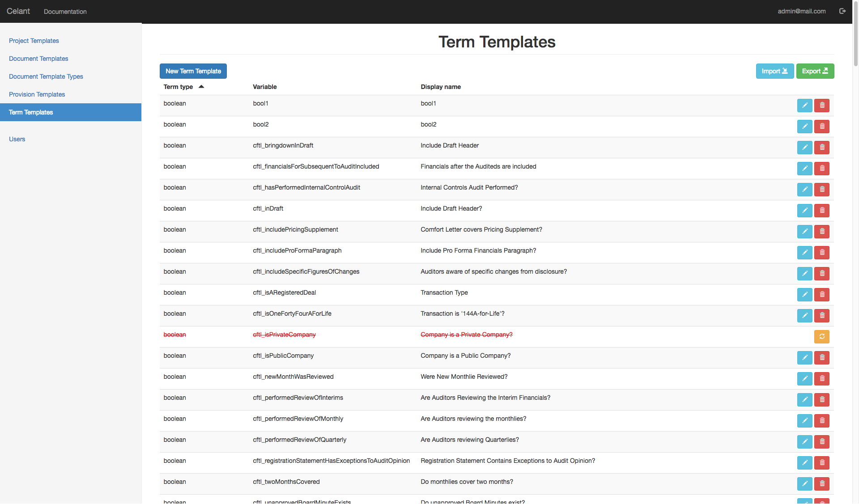Screen dimensions: 859x504
Task: Import term templates
Action: [x=775, y=71]
